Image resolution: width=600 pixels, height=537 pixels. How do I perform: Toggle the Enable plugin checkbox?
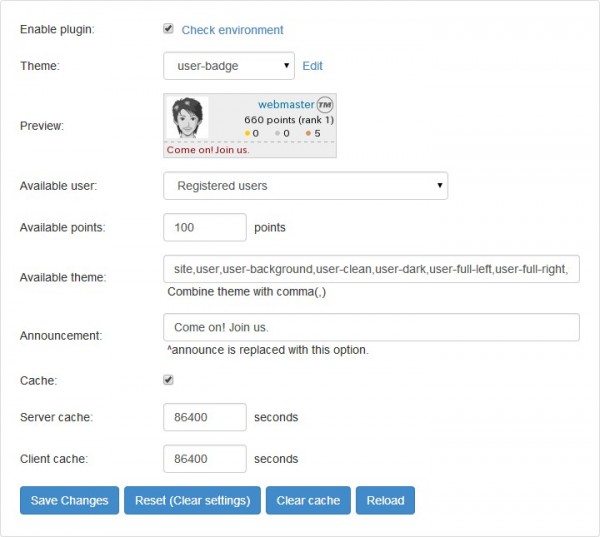tap(169, 29)
